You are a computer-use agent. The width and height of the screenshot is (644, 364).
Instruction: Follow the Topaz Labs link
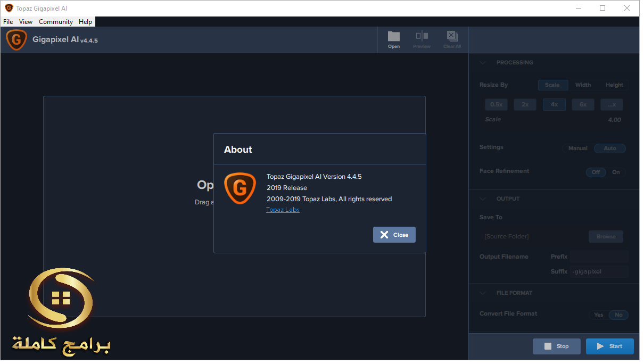coord(283,210)
